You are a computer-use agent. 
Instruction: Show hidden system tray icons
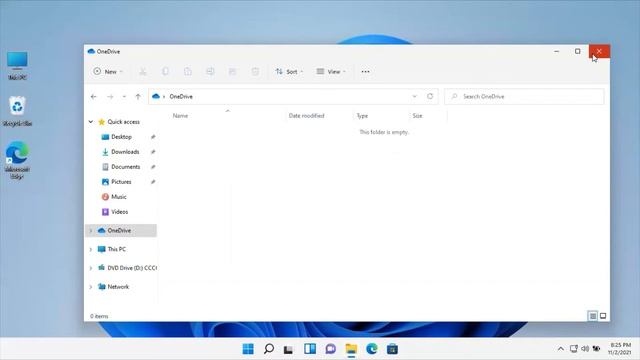(x=561, y=349)
